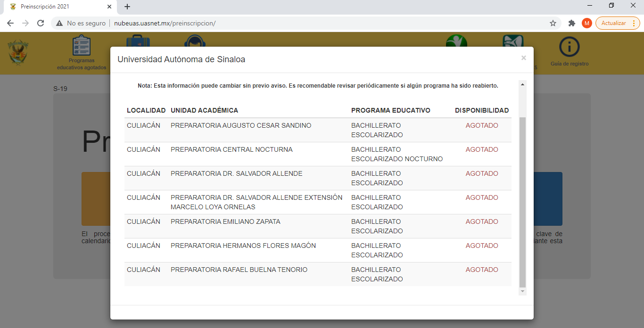Click the university crest logo

click(19, 52)
